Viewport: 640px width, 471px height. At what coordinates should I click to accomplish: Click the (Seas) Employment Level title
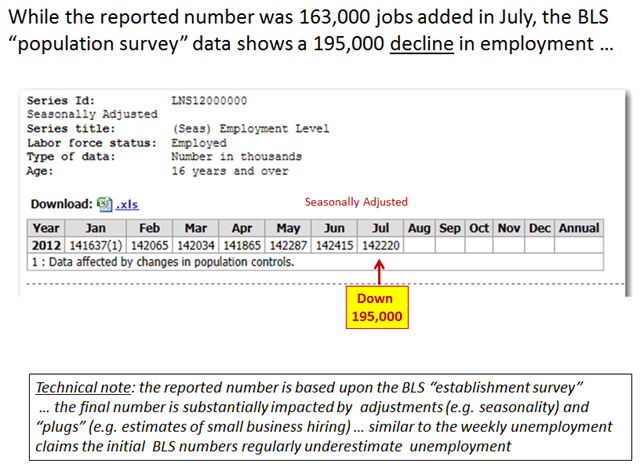(x=251, y=129)
